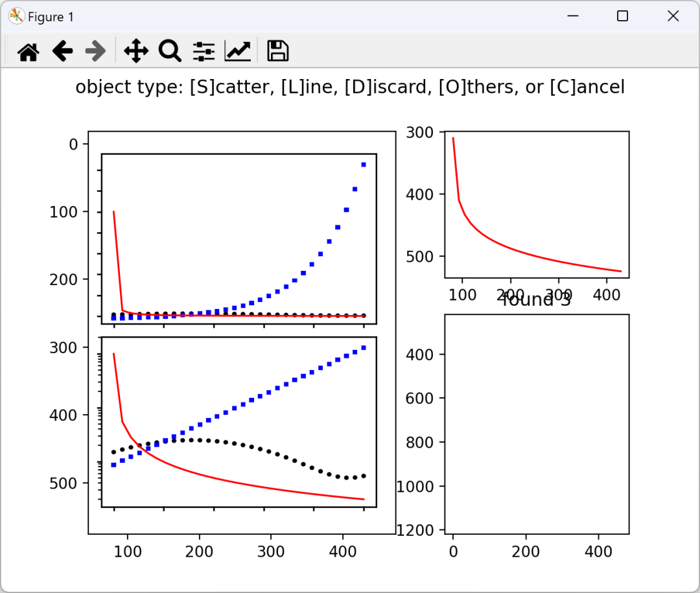The image size is (700, 593).
Task: Minimize the Figure 1 window
Action: coord(573,16)
